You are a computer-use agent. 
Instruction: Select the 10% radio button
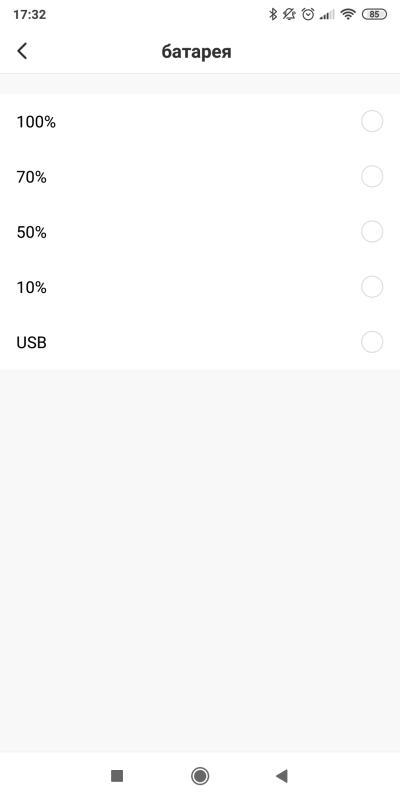[x=372, y=287]
